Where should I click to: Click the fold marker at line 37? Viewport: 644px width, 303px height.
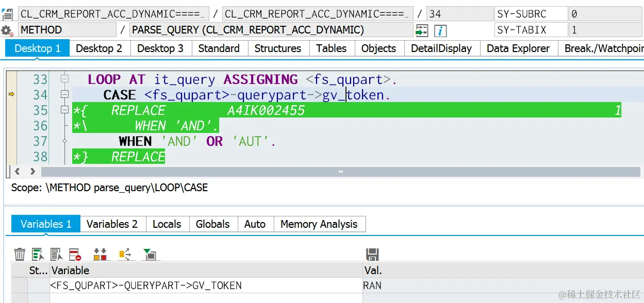click(64, 141)
